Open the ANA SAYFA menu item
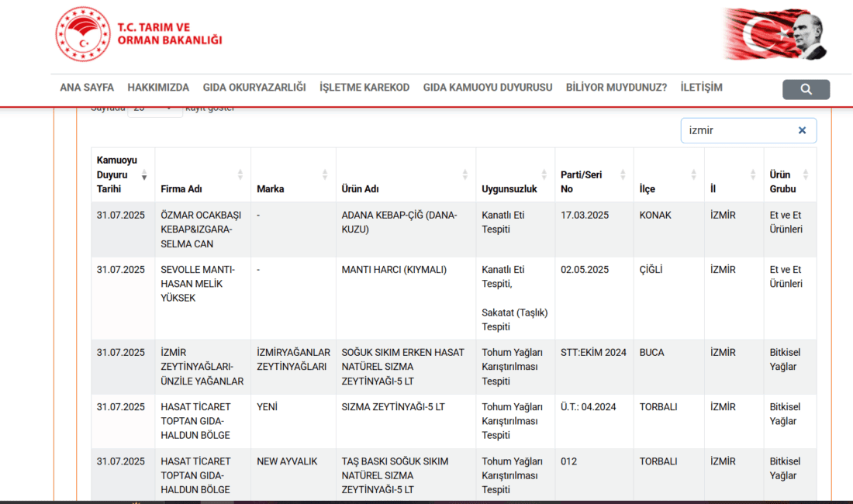Image resolution: width=853 pixels, height=504 pixels. (87, 88)
